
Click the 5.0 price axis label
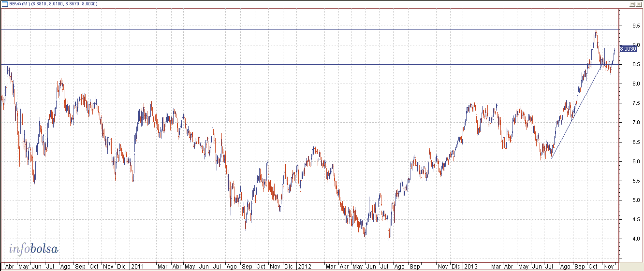636,200
